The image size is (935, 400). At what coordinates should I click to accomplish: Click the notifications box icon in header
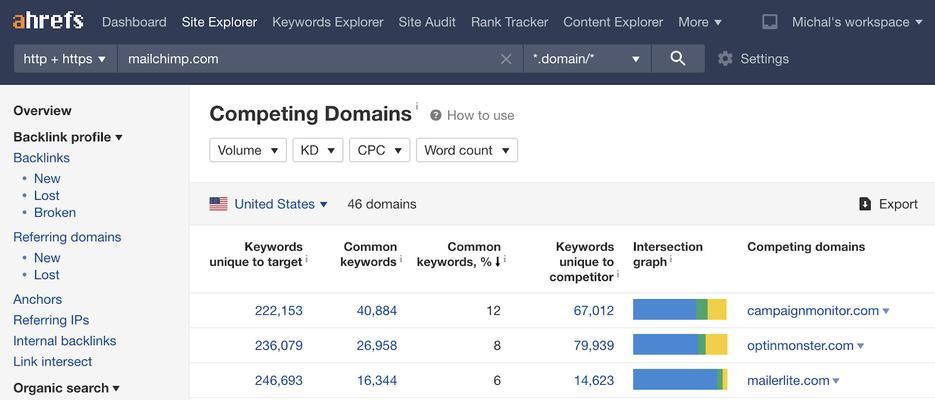[770, 22]
